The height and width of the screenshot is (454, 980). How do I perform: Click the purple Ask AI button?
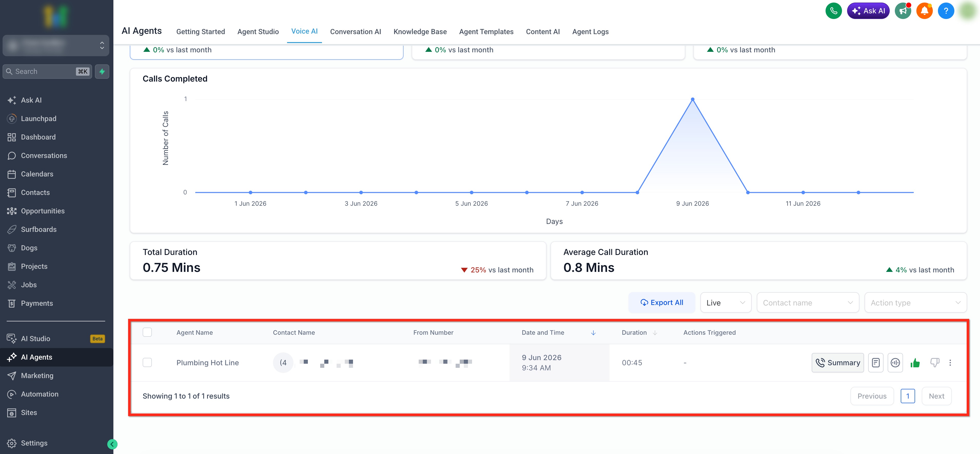coord(868,11)
